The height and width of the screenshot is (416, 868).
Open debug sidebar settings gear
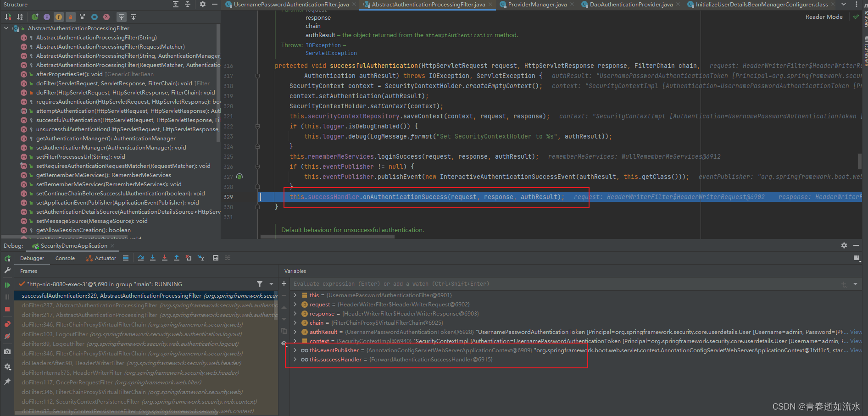(x=7, y=367)
